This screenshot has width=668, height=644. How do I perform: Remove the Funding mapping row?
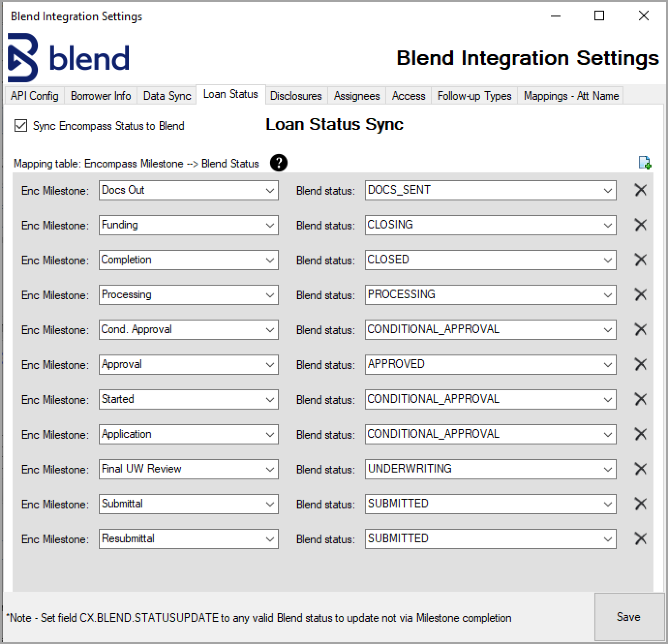pyautogui.click(x=640, y=225)
